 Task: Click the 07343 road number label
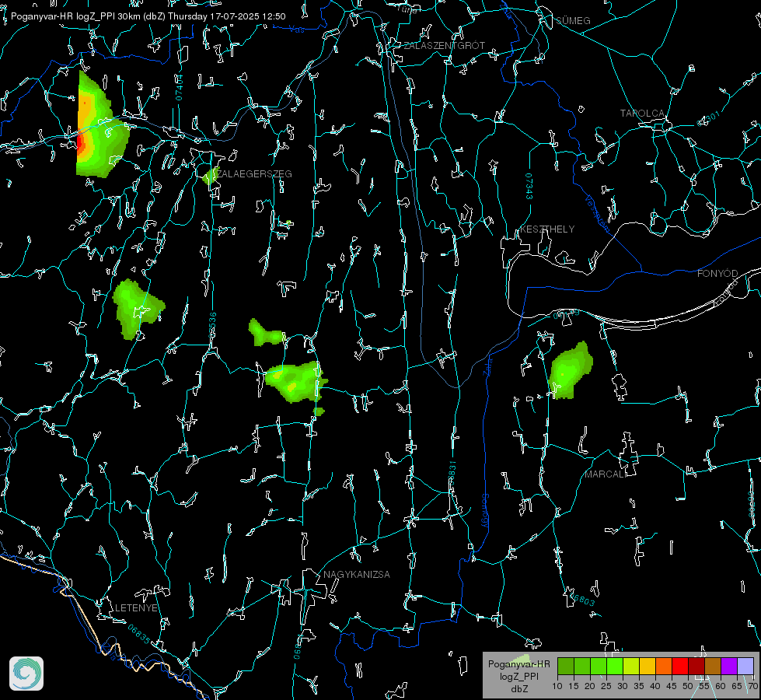(529, 186)
